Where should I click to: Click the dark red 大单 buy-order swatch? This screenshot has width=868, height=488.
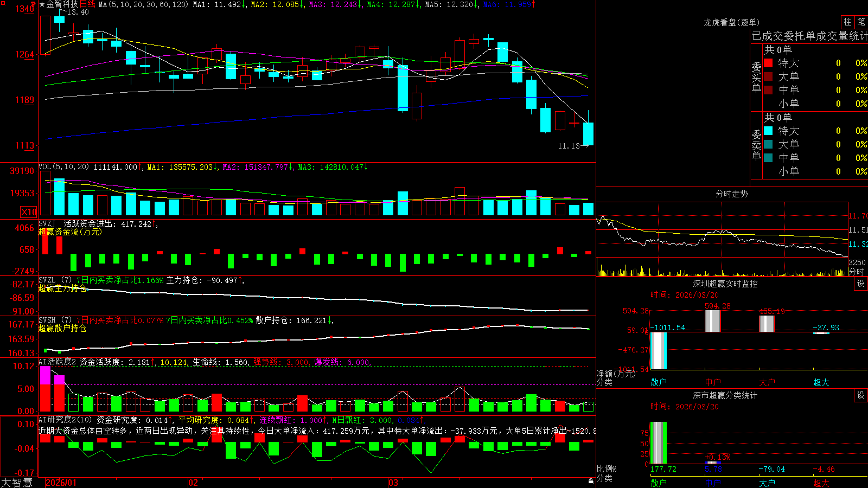click(768, 76)
